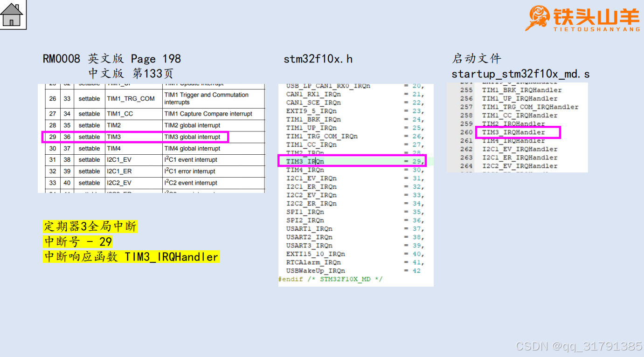Click the "I2C1_ER_IRQn" code line
Image resolution: width=644 pixels, height=357 pixels.
(355, 186)
